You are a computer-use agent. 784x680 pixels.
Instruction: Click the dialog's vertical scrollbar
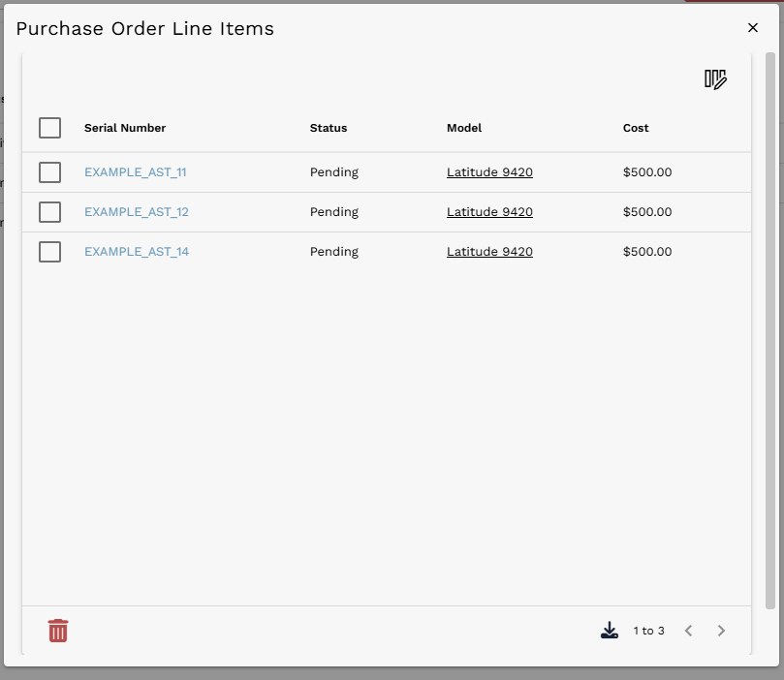tap(770, 330)
